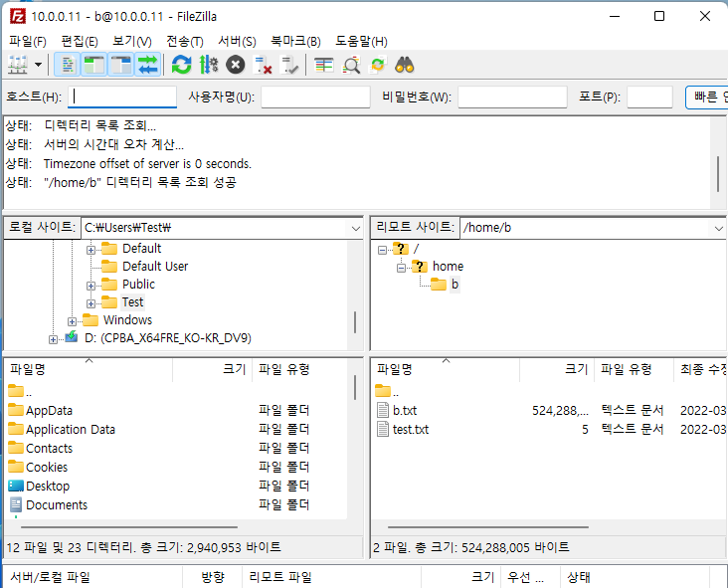Click the local file list horizontal scrollbar

[x=129, y=527]
